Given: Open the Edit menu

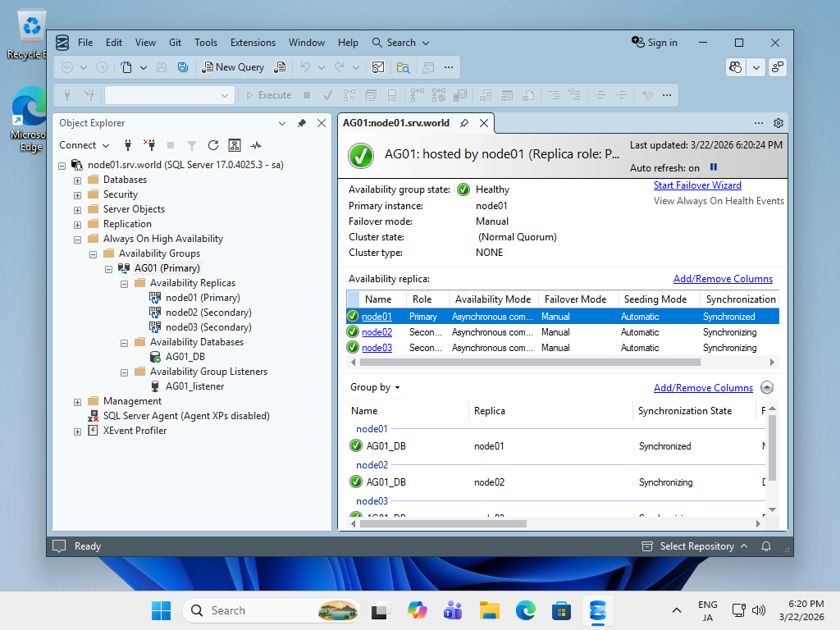Looking at the screenshot, I should [113, 43].
